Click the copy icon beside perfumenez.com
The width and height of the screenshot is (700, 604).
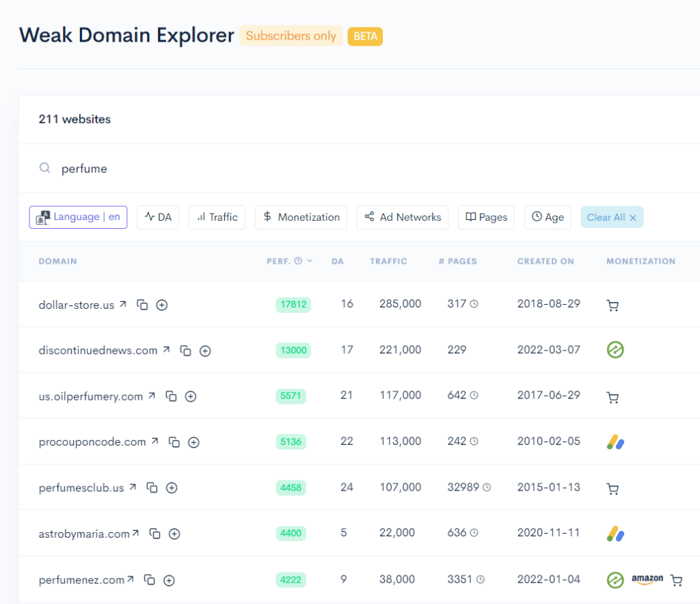150,579
